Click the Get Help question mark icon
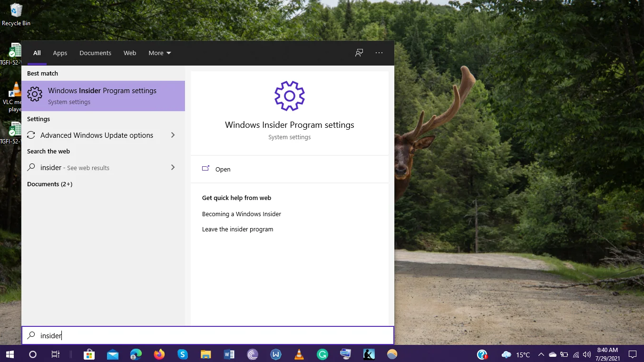This screenshot has width=644, height=362. click(482, 354)
